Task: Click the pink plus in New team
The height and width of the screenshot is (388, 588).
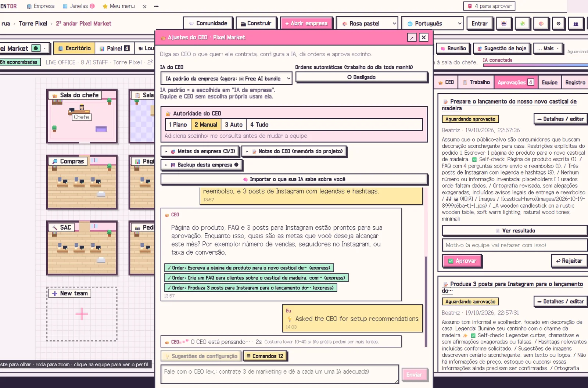Action: pos(82,314)
